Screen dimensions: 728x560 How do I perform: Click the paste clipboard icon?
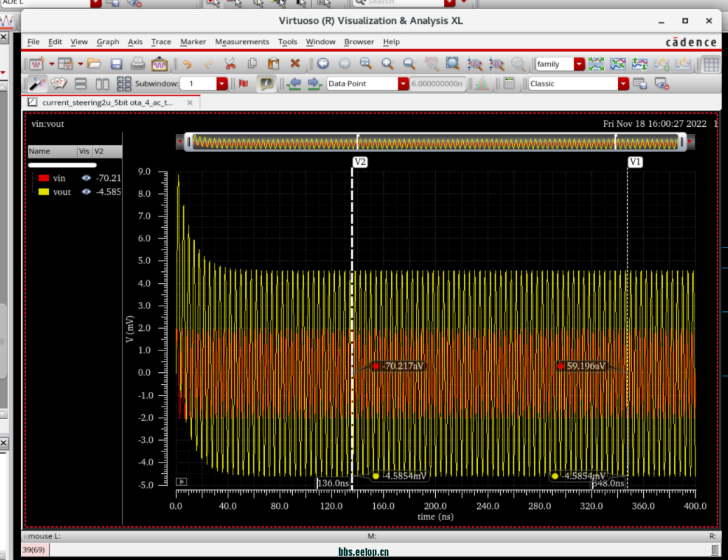pos(274,64)
